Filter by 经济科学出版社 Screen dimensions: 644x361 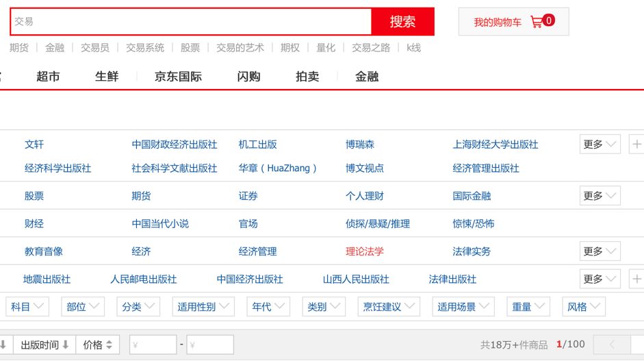(x=58, y=168)
